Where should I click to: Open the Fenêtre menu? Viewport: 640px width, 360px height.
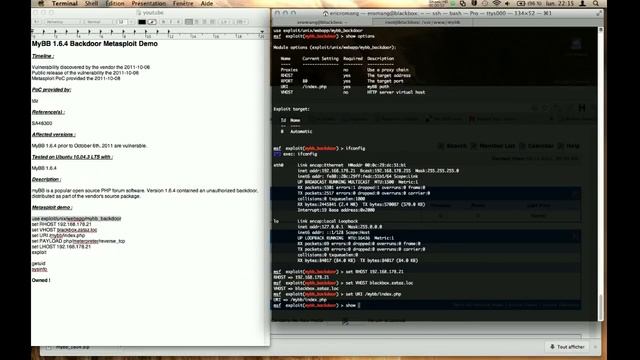pyautogui.click(x=183, y=3)
